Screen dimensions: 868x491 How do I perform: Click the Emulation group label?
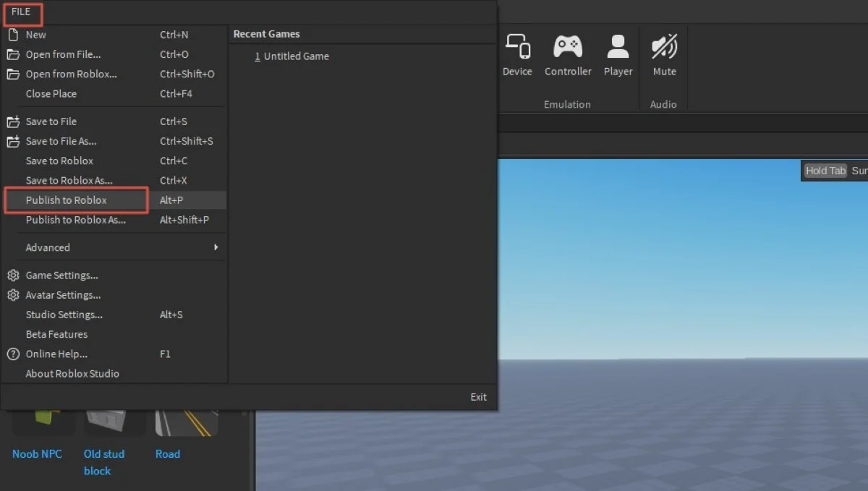567,105
